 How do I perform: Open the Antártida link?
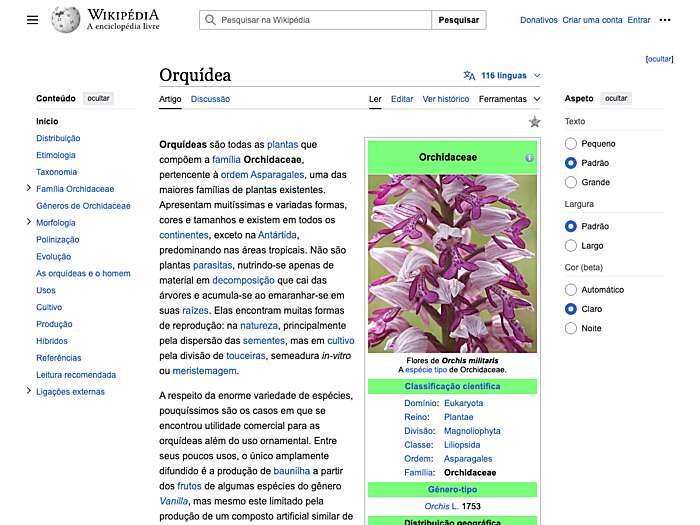(278, 235)
